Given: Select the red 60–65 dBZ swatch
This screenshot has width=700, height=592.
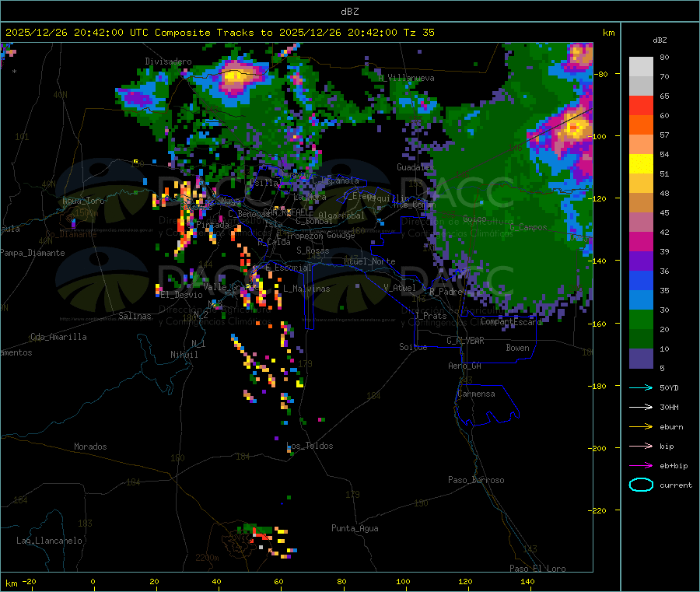Looking at the screenshot, I should coord(641,106).
